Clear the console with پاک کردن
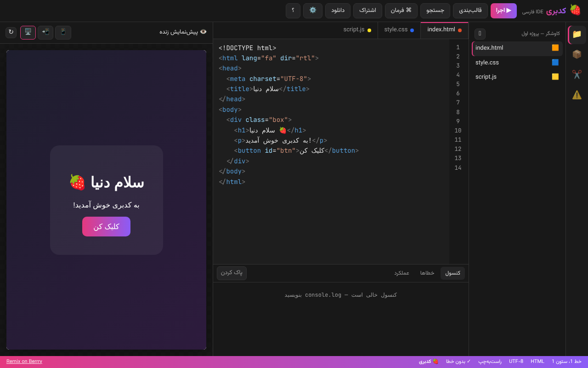The width and height of the screenshot is (588, 368). pos(232,273)
